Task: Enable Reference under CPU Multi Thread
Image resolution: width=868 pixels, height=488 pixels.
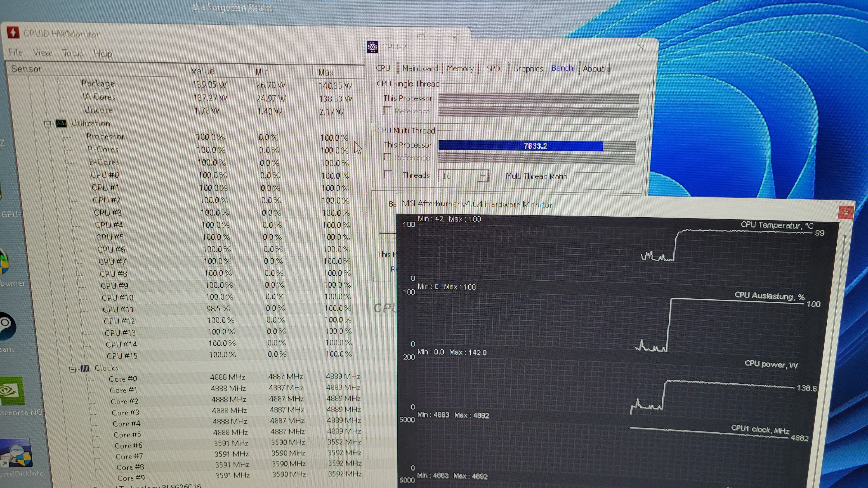Action: [x=387, y=157]
